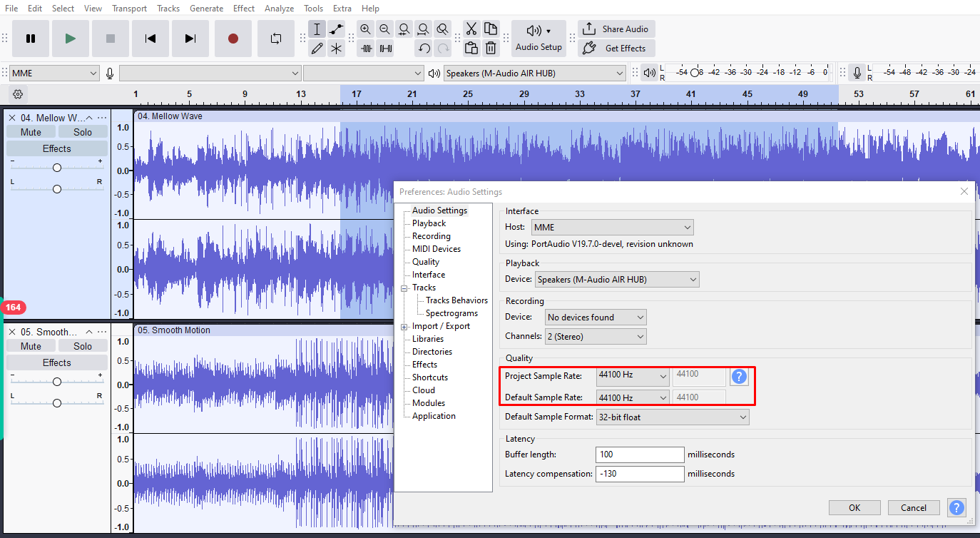Open the Transport menu
The height and width of the screenshot is (538, 980).
(x=129, y=8)
